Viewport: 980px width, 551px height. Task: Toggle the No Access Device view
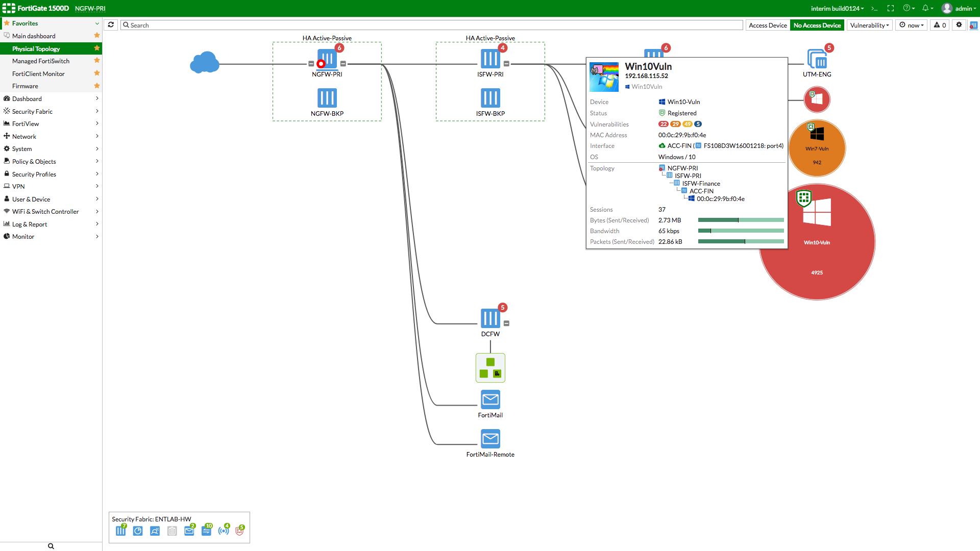(817, 25)
